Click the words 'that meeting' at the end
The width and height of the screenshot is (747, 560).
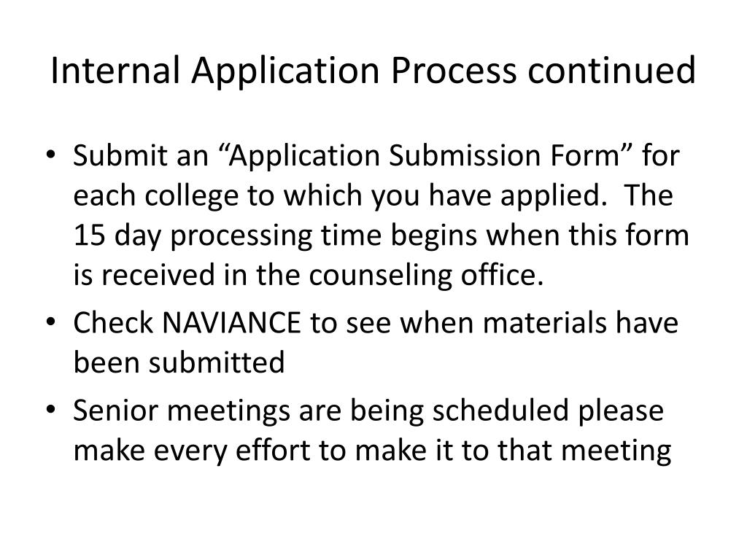[584, 452]
